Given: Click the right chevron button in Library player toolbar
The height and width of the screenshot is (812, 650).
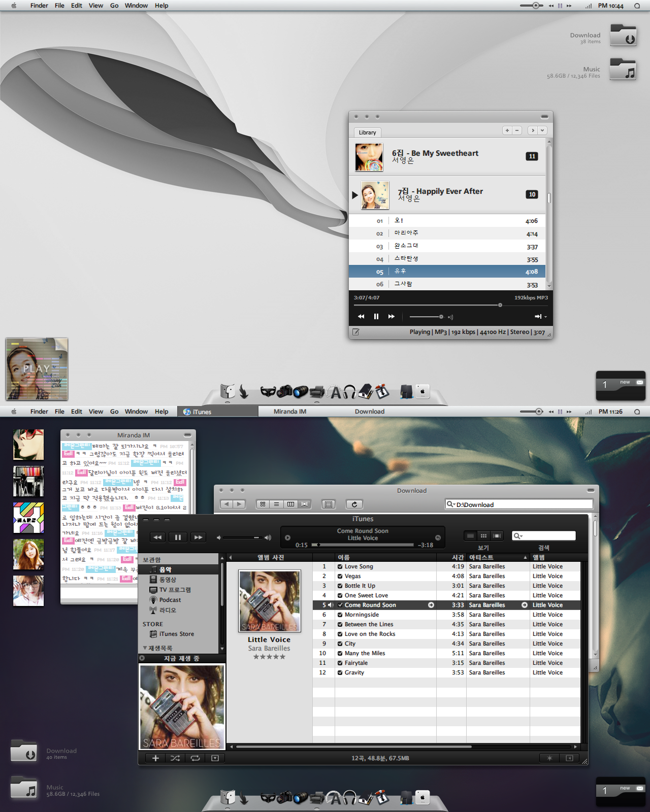Looking at the screenshot, I should click(x=532, y=130).
